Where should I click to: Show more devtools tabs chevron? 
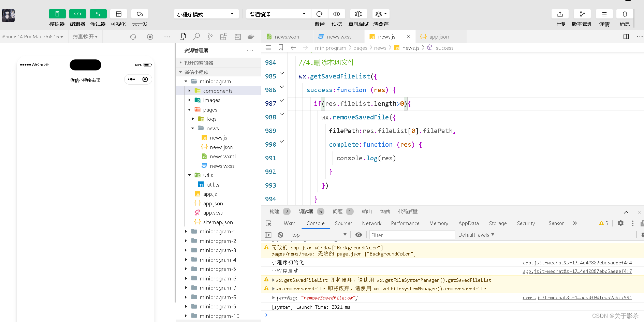[575, 223]
